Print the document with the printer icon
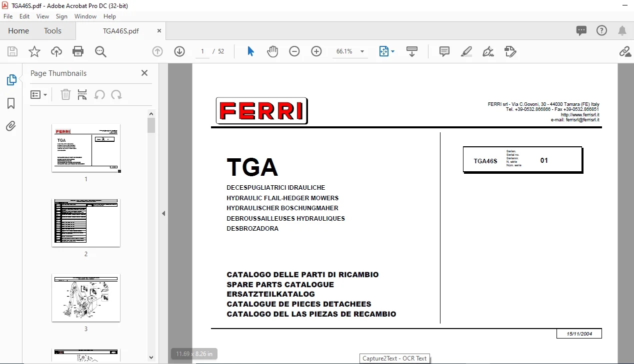 coord(78,51)
